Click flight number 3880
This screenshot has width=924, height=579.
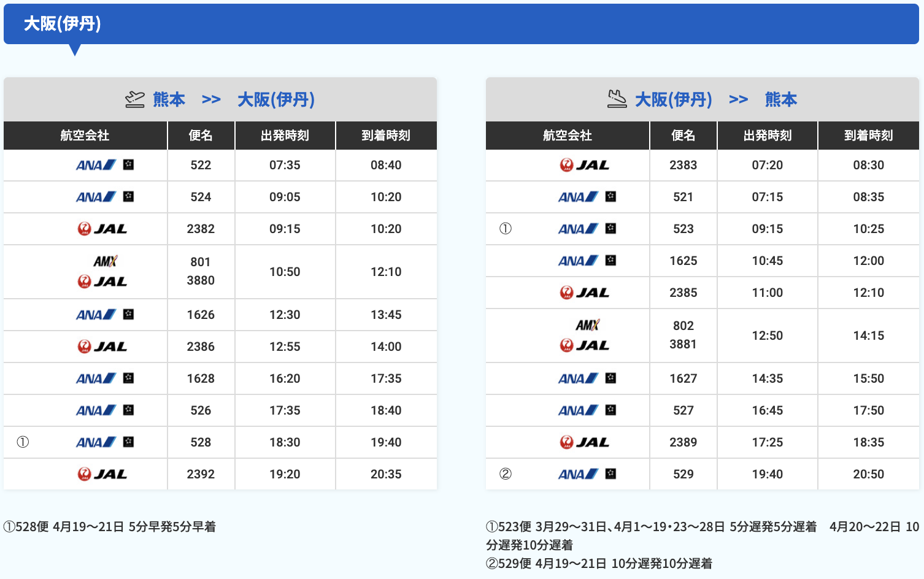pos(201,280)
